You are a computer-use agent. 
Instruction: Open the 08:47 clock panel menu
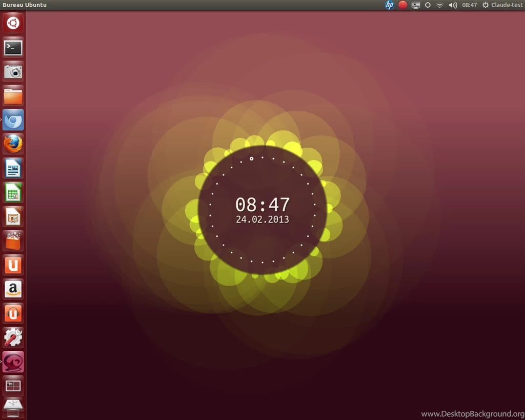(469, 5)
